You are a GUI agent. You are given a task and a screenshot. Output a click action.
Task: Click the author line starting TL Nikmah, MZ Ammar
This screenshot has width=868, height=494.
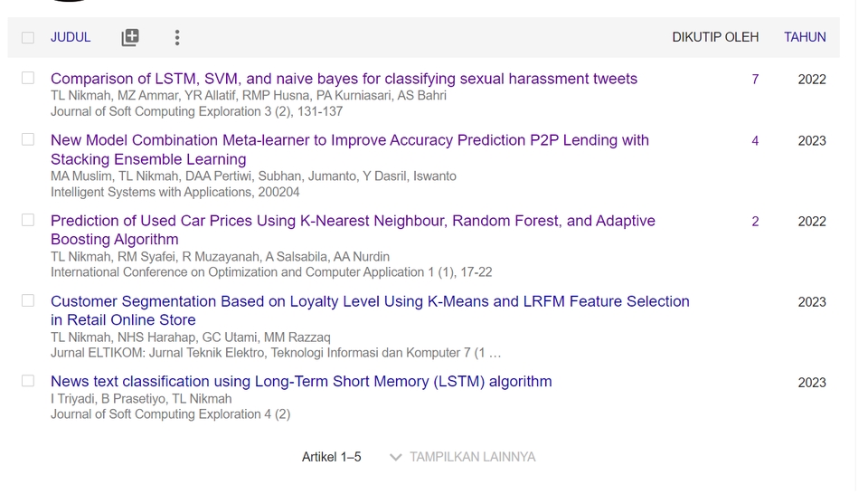(249, 96)
